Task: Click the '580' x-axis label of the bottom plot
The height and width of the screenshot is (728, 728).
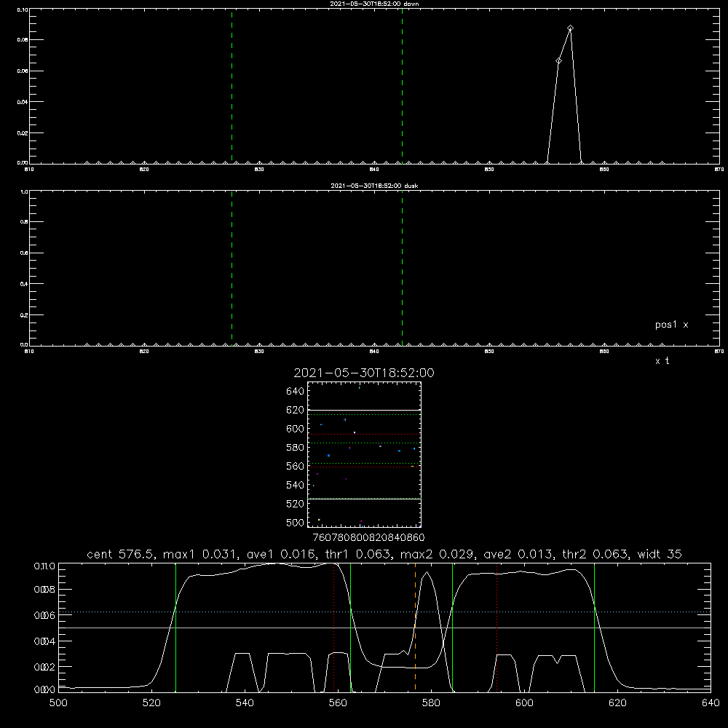Action: pyautogui.click(x=431, y=703)
